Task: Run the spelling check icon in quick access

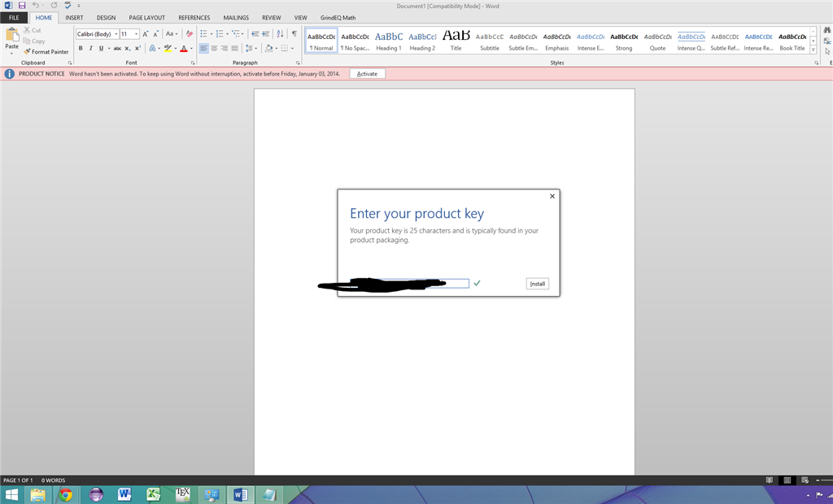Action: (68, 6)
